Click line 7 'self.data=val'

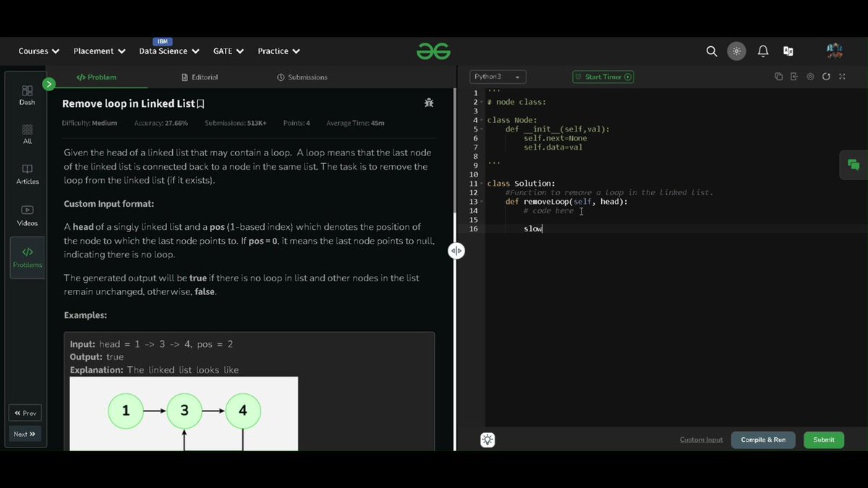[553, 147]
